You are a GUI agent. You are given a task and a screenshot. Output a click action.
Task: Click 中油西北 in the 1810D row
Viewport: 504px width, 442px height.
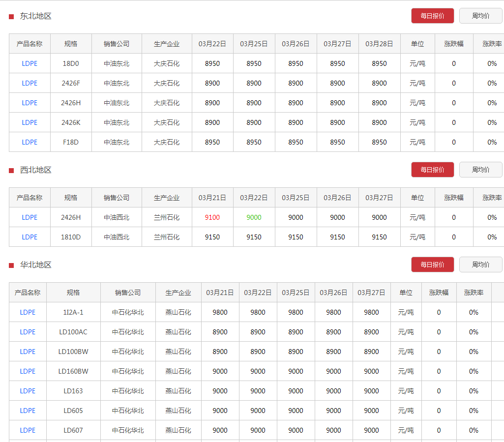(x=117, y=237)
